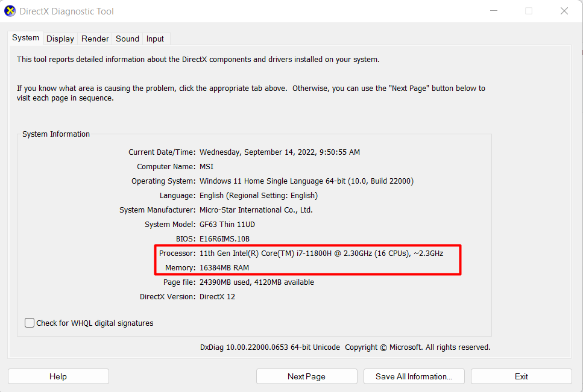Image resolution: width=583 pixels, height=392 pixels.
Task: Switch to the Sound tab
Action: 127,39
